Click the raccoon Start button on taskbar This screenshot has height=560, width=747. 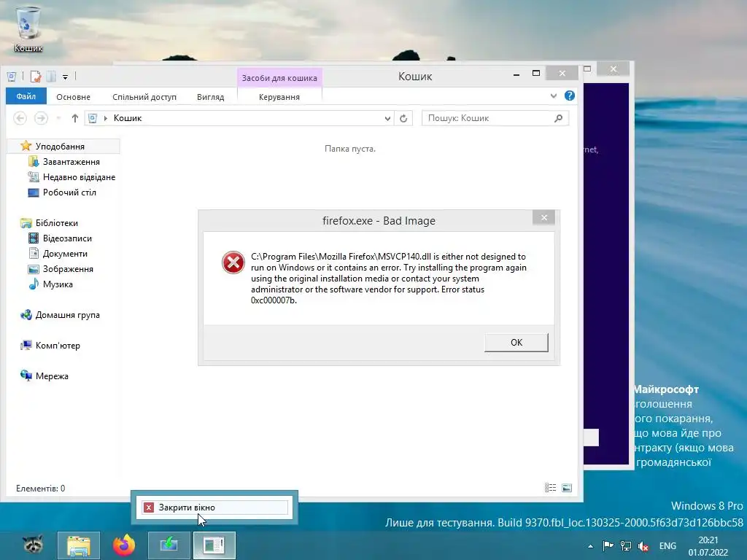33,545
